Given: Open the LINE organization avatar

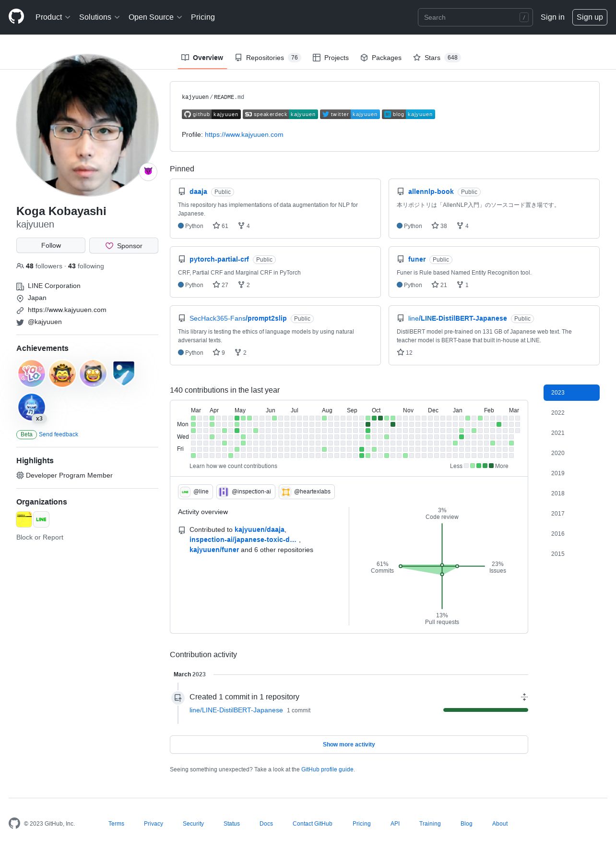Looking at the screenshot, I should coord(41,519).
